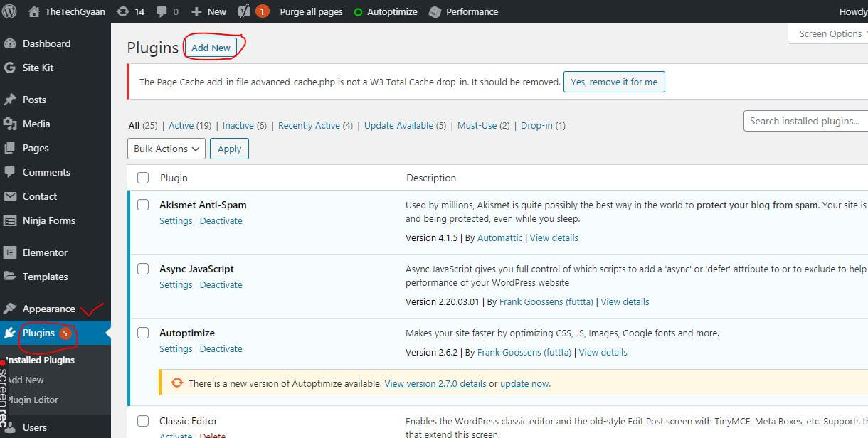Viewport: 868px width, 438px height.
Task: Deactivate the Autoptimize plugin
Action: point(221,348)
